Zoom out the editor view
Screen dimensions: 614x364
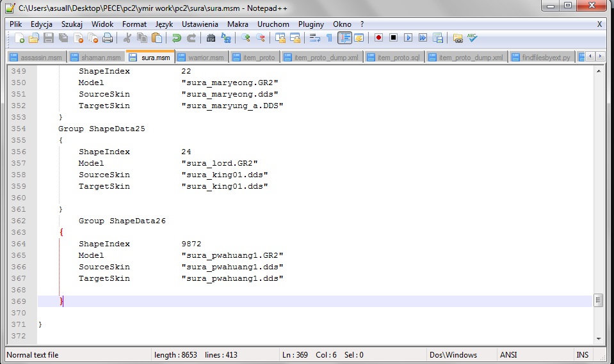click(261, 38)
